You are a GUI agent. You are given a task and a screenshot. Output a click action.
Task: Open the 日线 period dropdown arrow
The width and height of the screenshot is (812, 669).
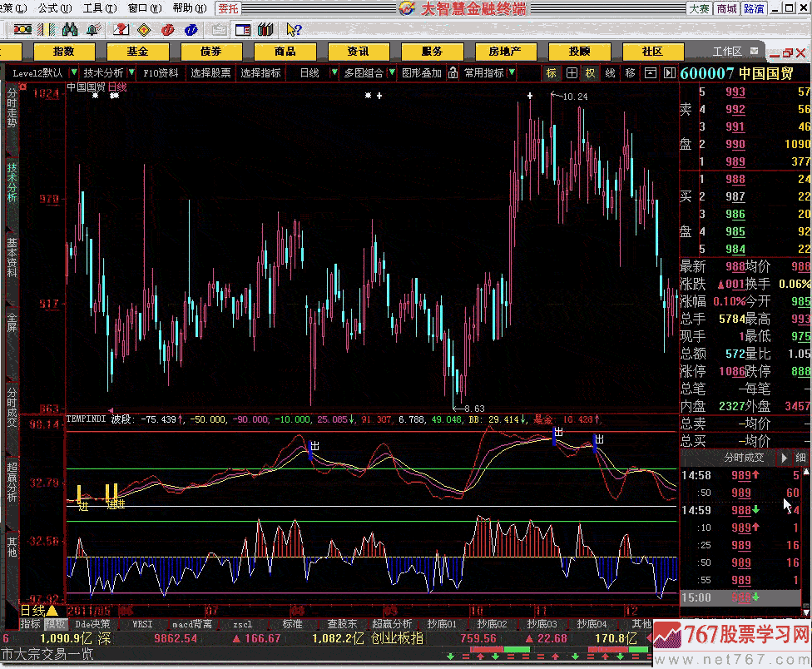pos(334,72)
